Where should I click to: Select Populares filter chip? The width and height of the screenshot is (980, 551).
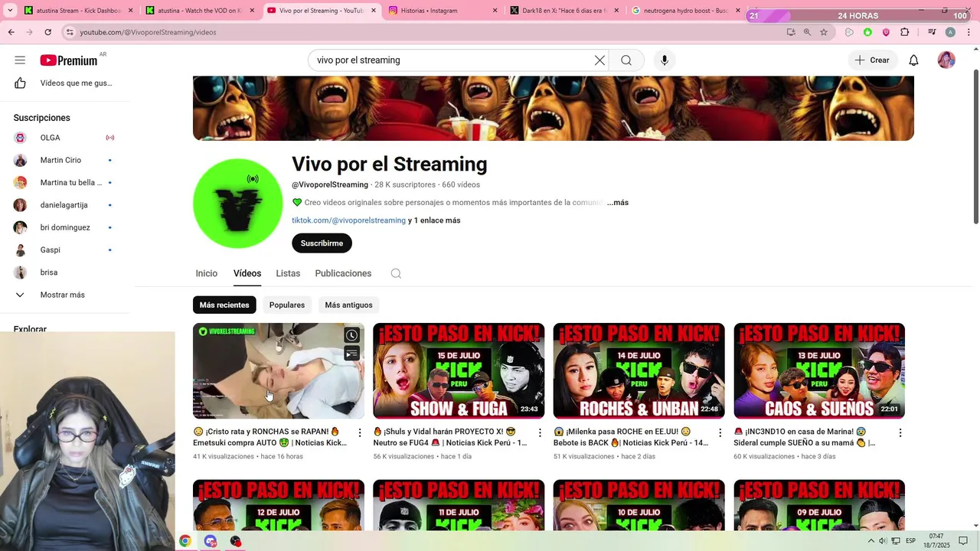click(287, 305)
